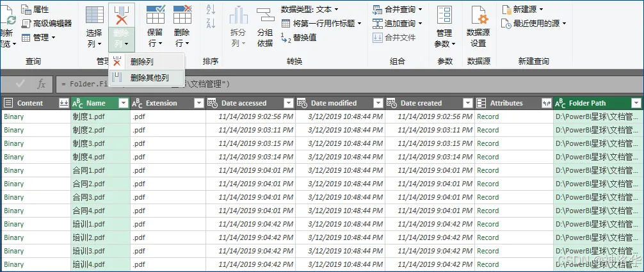Screen dimensions: 644x272
Task: Click the 选择列 choose columns icon
Action: (95, 15)
